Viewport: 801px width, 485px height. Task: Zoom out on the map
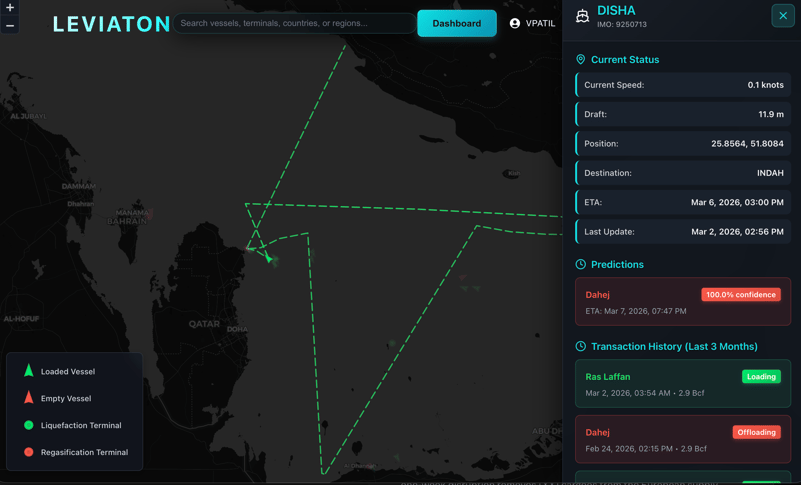pyautogui.click(x=10, y=25)
